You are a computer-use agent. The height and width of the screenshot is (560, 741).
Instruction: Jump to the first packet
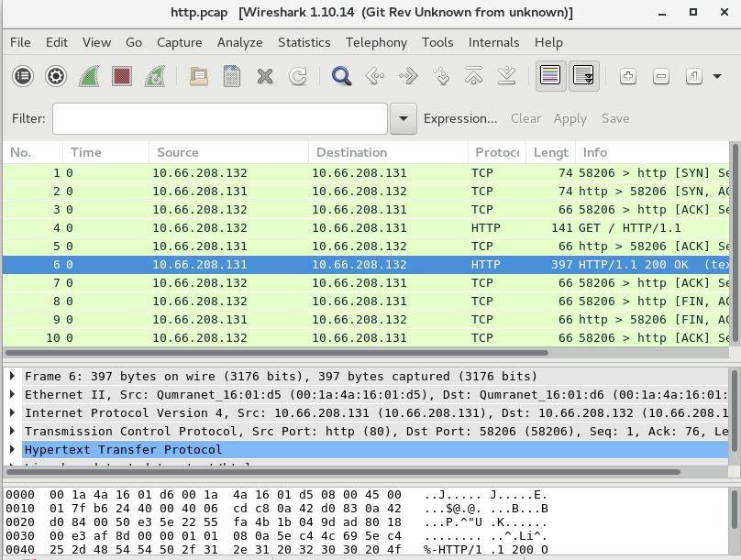(x=473, y=76)
